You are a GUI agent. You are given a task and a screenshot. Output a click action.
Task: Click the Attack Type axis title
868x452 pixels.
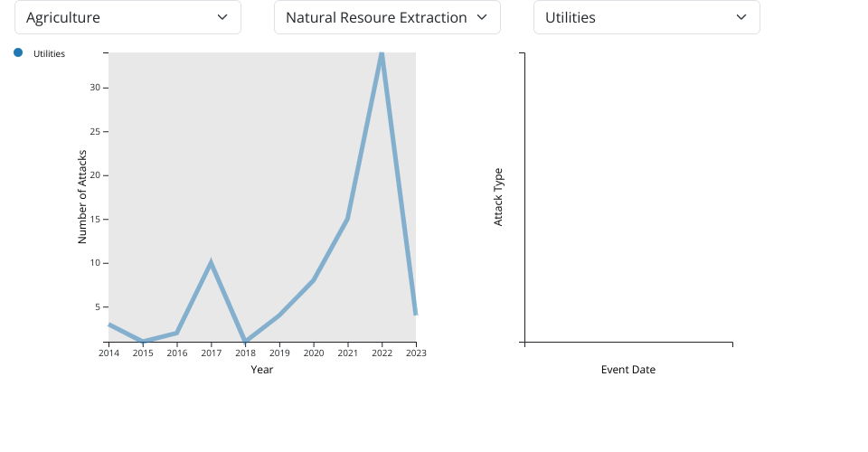[498, 197]
